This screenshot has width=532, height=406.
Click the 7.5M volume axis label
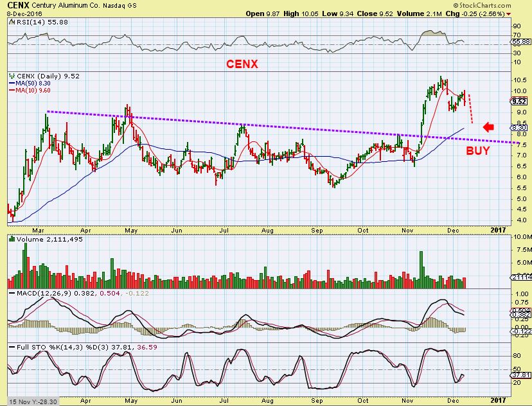pos(523,250)
